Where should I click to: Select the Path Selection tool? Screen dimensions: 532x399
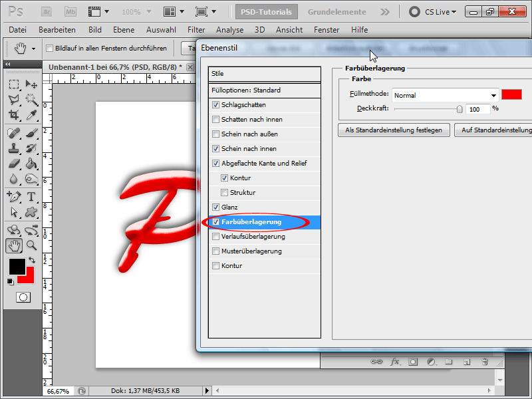pyautogui.click(x=13, y=212)
